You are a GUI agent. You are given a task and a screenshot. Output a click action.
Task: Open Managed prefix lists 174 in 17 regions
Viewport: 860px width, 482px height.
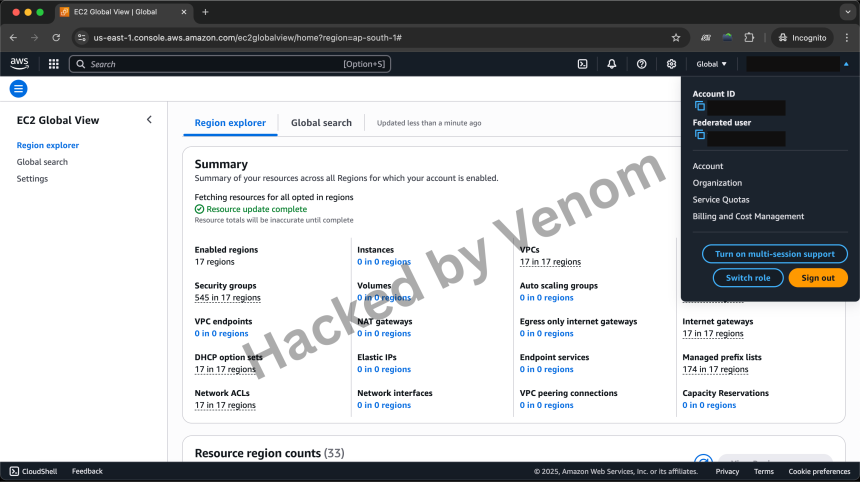click(715, 369)
